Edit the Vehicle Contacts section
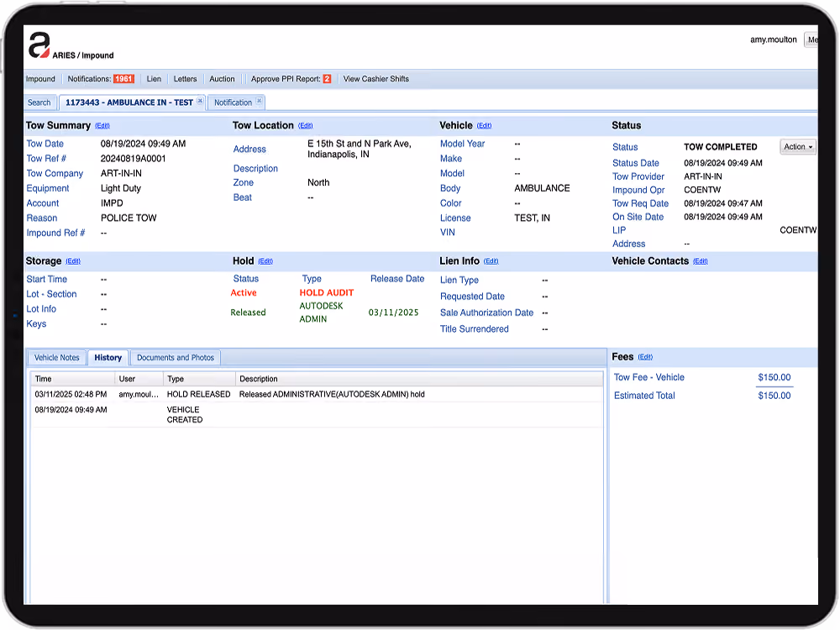 pyautogui.click(x=701, y=261)
